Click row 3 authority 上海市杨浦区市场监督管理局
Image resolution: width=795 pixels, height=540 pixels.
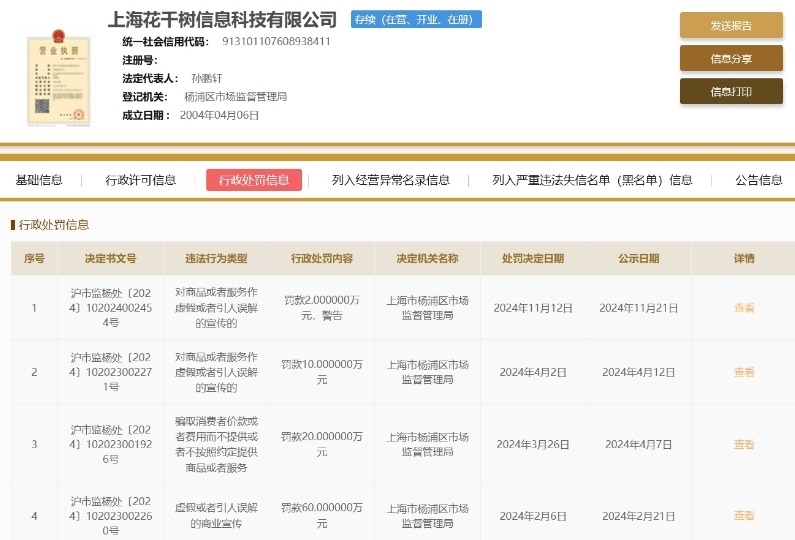click(x=427, y=444)
